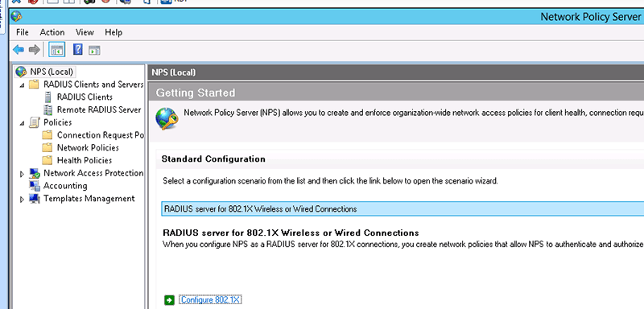Screen dimensions: 644x309
Task: Click the Accounting icon in tree
Action: [x=35, y=186]
